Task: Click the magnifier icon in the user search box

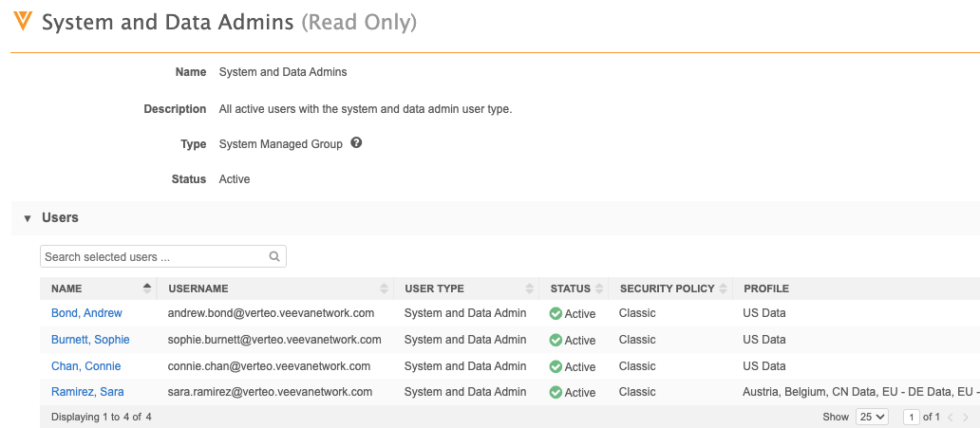Action: tap(274, 256)
